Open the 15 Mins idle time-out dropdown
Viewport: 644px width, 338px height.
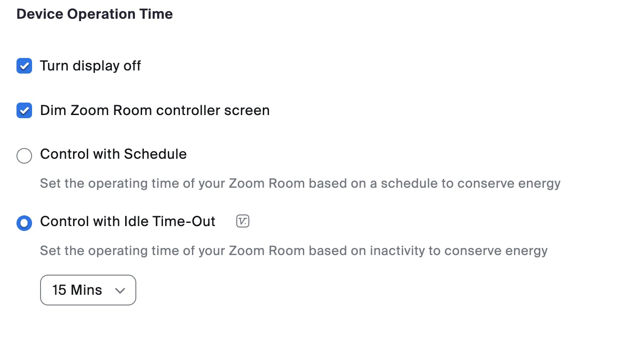click(88, 290)
